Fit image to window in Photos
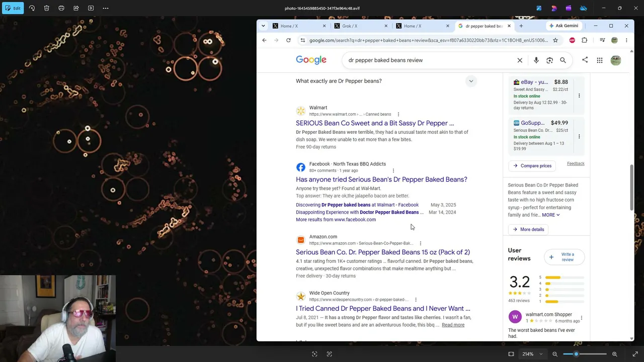The height and width of the screenshot is (362, 644). point(511,354)
